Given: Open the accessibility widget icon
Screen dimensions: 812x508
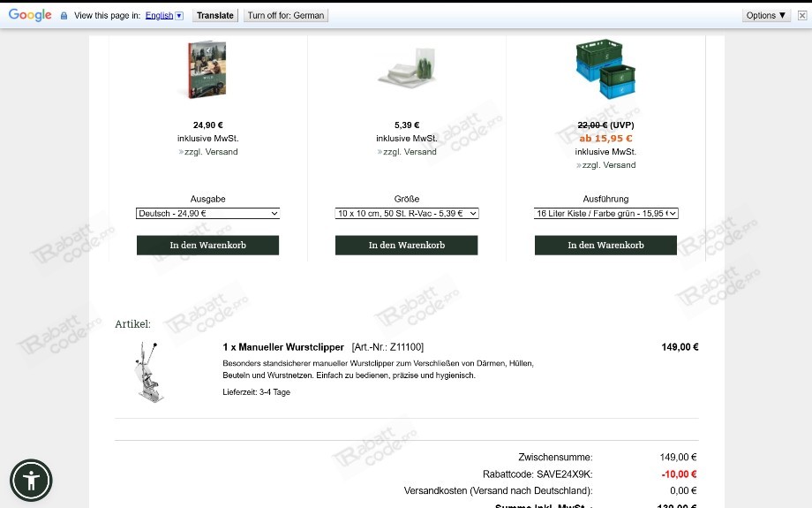Looking at the screenshot, I should pos(31,480).
